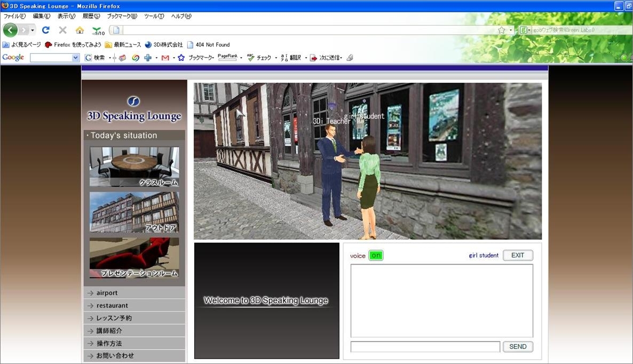Click inside the URL address bar
633x364 pixels.
309,30
